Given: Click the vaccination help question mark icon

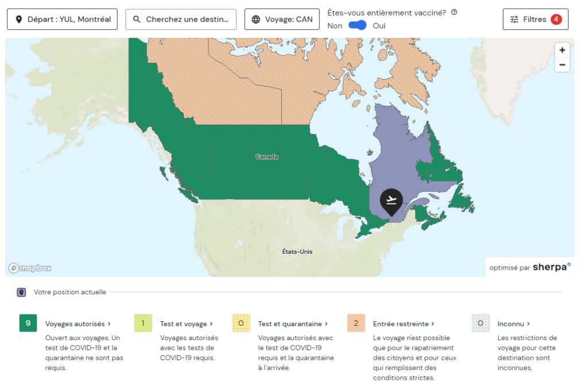Looking at the screenshot, I should tap(454, 12).
